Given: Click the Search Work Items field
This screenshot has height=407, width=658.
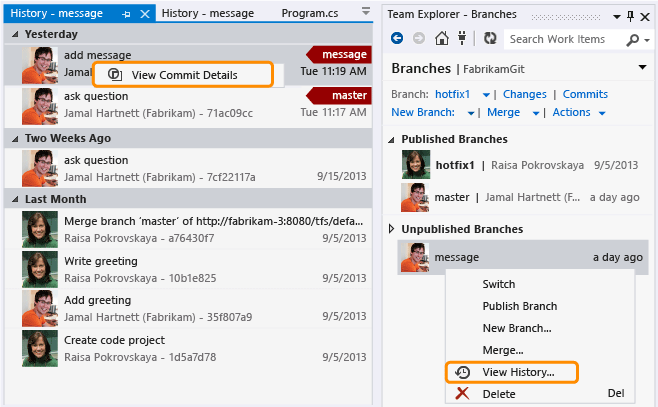Looking at the screenshot, I should click(x=562, y=39).
